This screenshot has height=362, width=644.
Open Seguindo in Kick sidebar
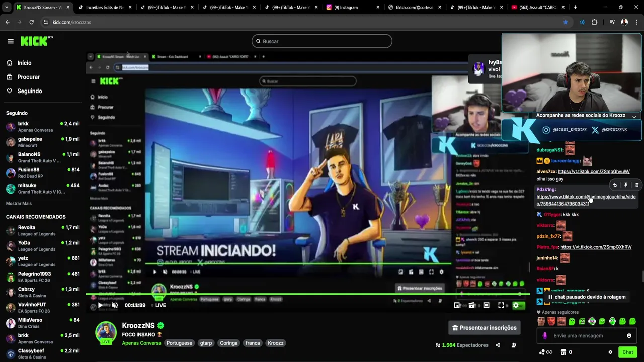point(30,91)
